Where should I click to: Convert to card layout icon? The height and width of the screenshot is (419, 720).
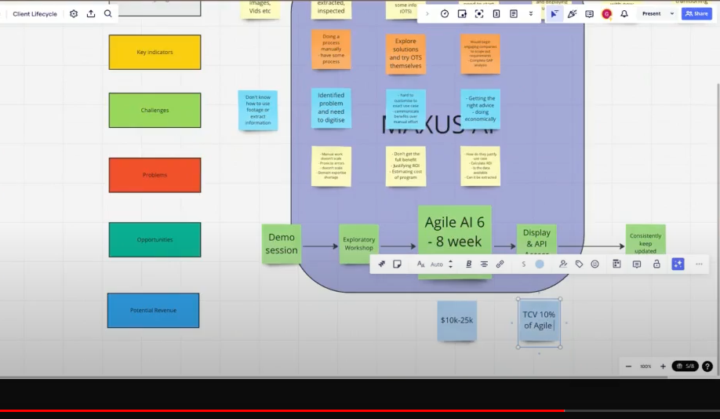click(x=617, y=264)
